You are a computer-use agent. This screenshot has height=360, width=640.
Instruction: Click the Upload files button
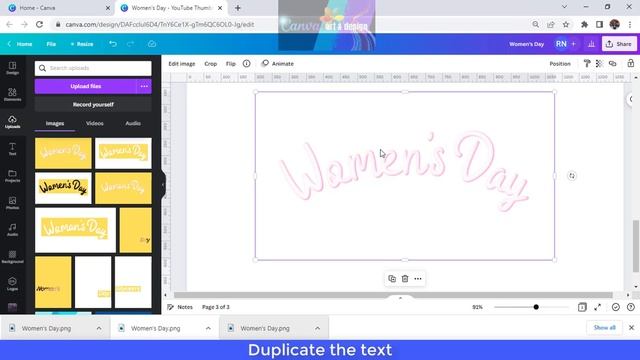pos(86,86)
